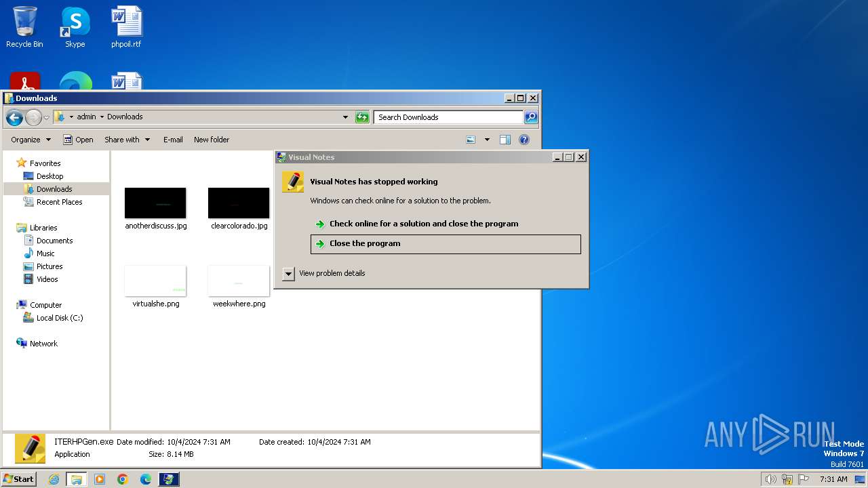The height and width of the screenshot is (488, 868).
Task: Launch Internet Explorer from the taskbar
Action: point(54,479)
